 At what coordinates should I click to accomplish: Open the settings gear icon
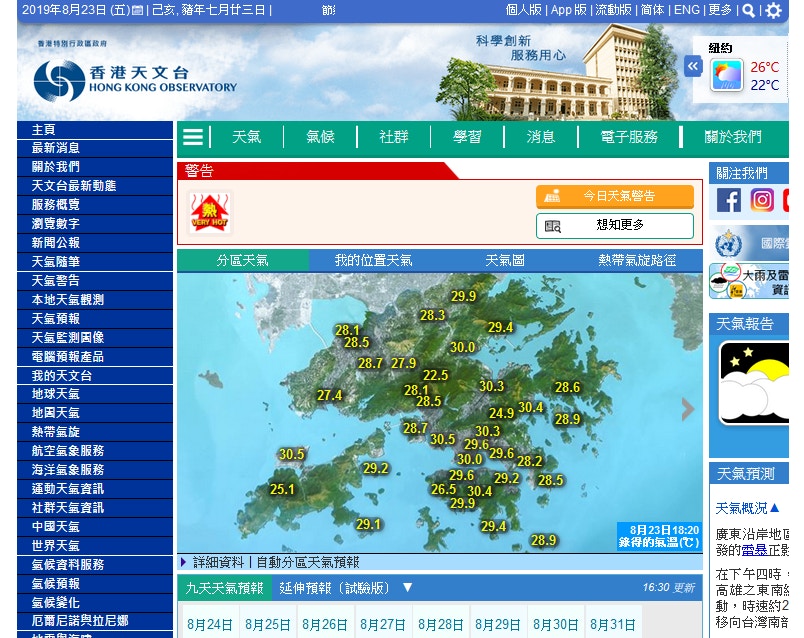tap(773, 10)
